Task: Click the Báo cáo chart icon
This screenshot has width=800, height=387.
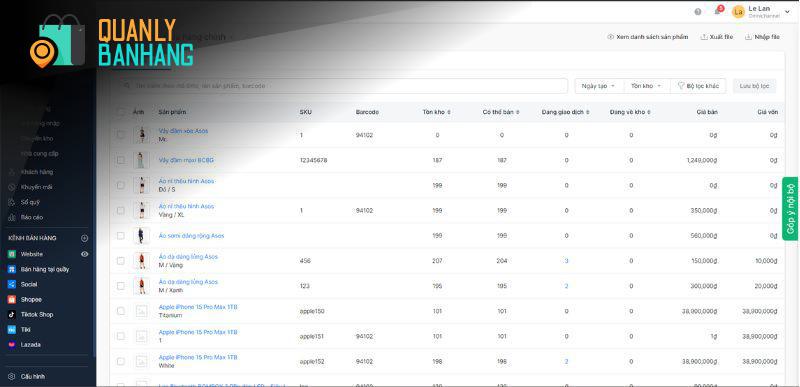Action: (12, 217)
